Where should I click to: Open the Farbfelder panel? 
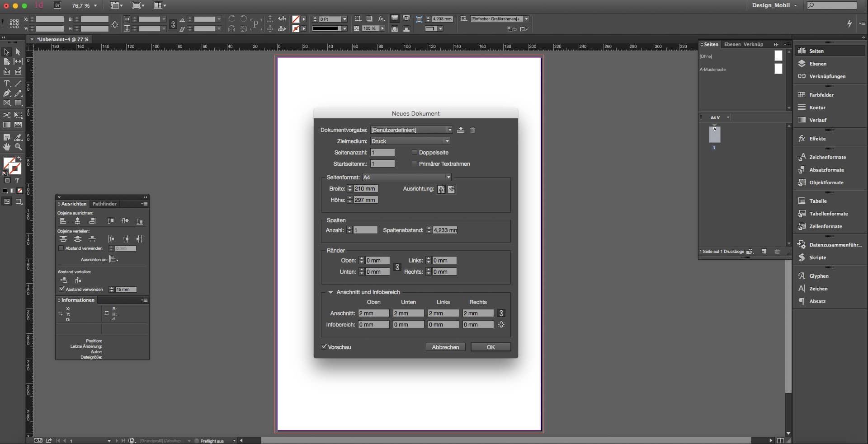tap(821, 95)
